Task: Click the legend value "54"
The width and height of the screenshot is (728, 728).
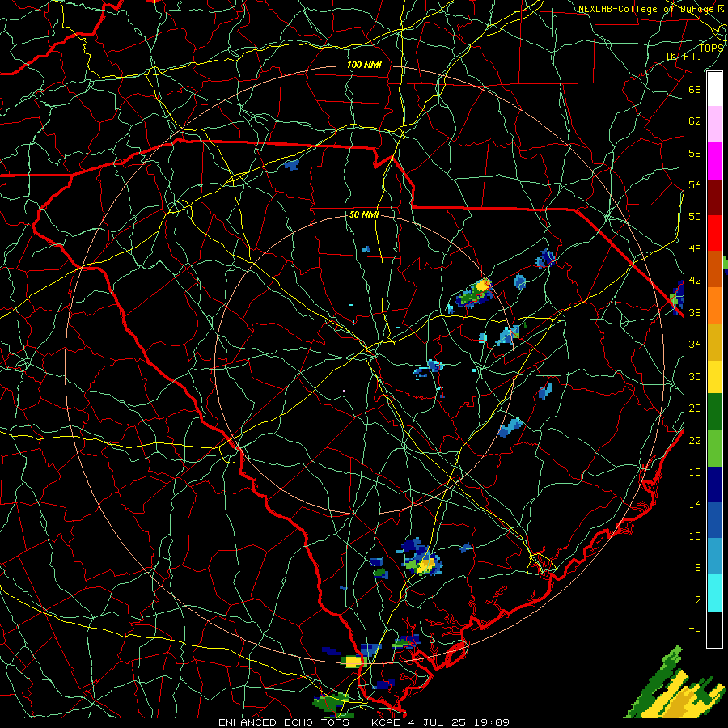Action: [695, 184]
